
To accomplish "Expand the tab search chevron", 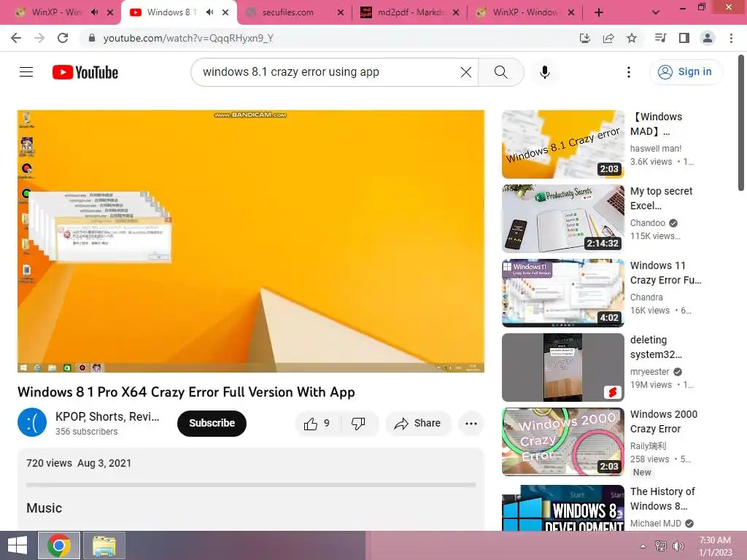I will coord(656,12).
